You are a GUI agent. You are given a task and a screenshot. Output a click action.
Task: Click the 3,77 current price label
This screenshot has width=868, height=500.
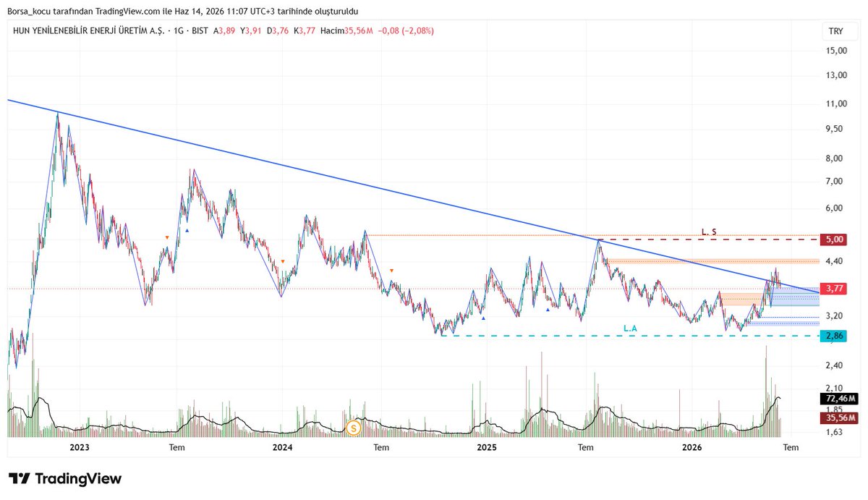tap(835, 288)
